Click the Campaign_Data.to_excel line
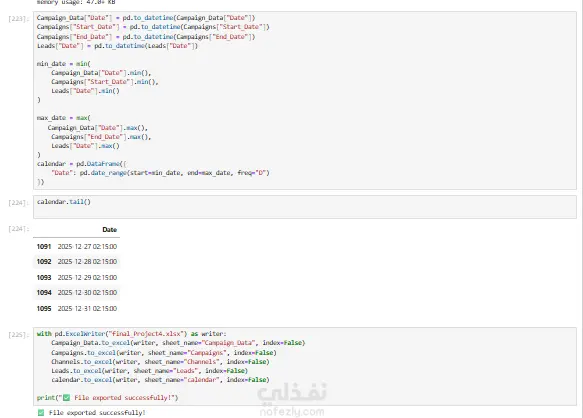The height and width of the screenshot is (418, 583). point(178,343)
